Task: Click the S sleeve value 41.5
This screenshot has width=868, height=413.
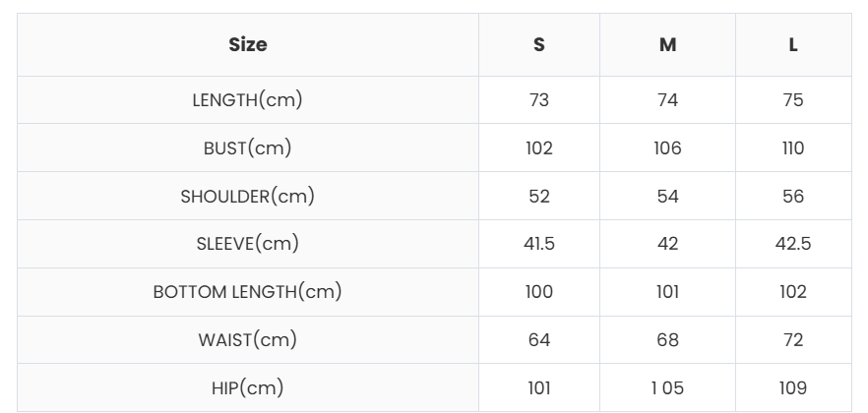Action: (539, 244)
